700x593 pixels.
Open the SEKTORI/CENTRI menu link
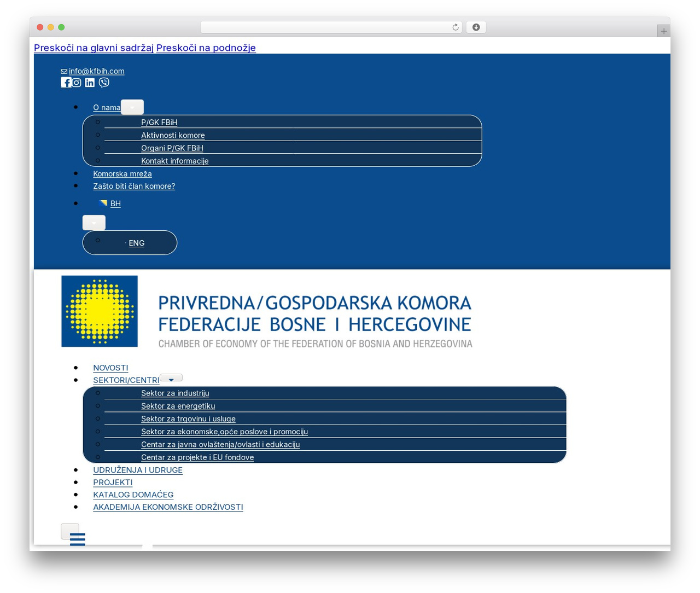[126, 380]
